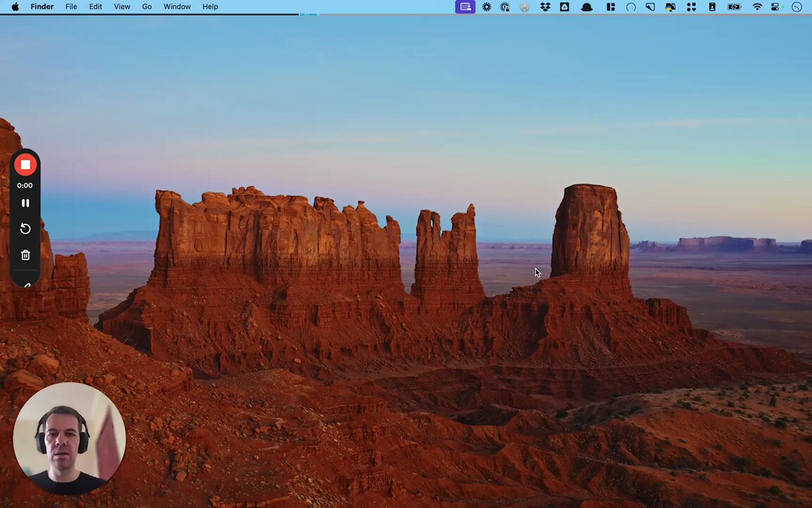Open the File menu

(71, 7)
